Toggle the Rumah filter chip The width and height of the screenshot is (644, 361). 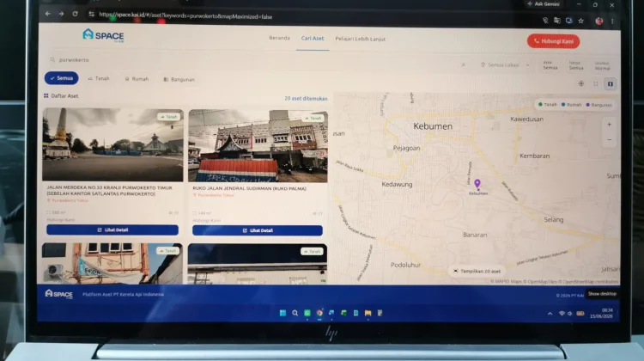[137, 79]
